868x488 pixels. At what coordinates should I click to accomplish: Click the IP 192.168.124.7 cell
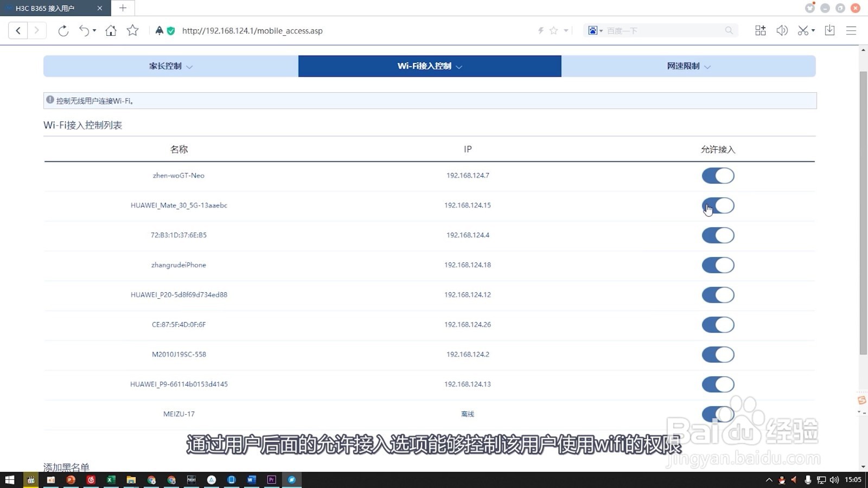468,176
